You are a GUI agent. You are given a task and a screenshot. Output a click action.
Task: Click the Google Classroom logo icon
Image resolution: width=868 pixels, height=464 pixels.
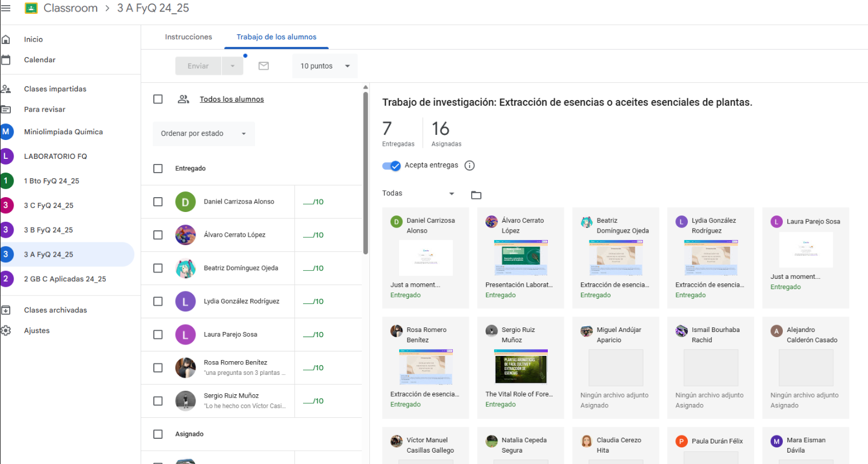coord(31,9)
